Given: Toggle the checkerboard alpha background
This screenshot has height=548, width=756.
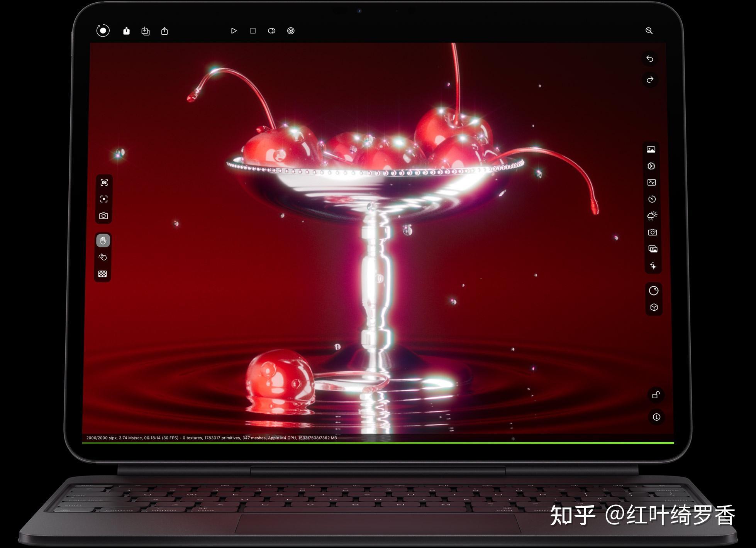Looking at the screenshot, I should (102, 274).
